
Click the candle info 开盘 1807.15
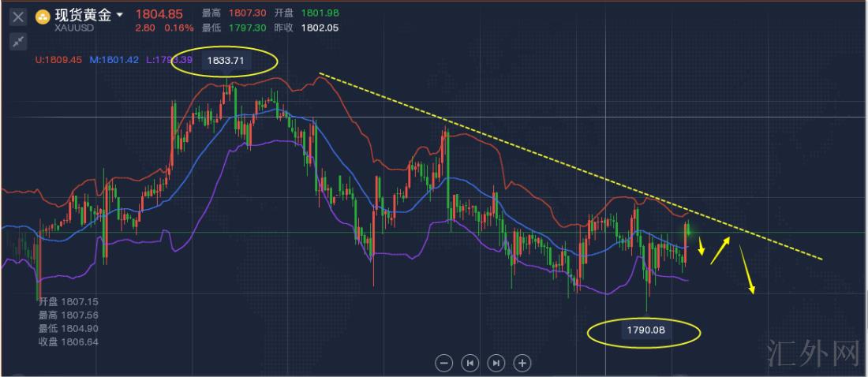pyautogui.click(x=68, y=302)
